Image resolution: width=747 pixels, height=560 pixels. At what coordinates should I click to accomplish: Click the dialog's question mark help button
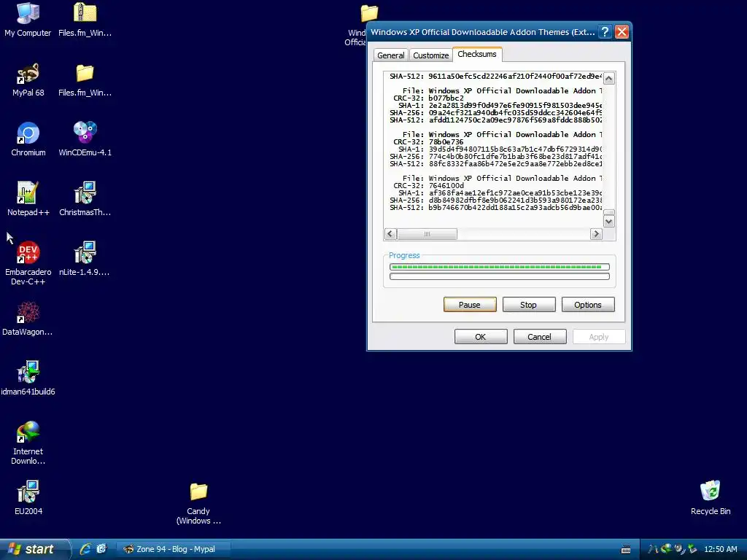pyautogui.click(x=605, y=32)
